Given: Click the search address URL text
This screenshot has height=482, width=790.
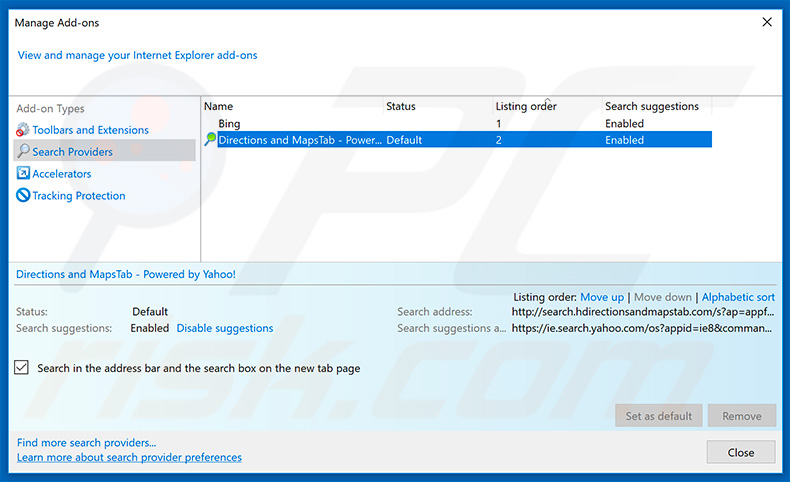Looking at the screenshot, I should (x=642, y=312).
